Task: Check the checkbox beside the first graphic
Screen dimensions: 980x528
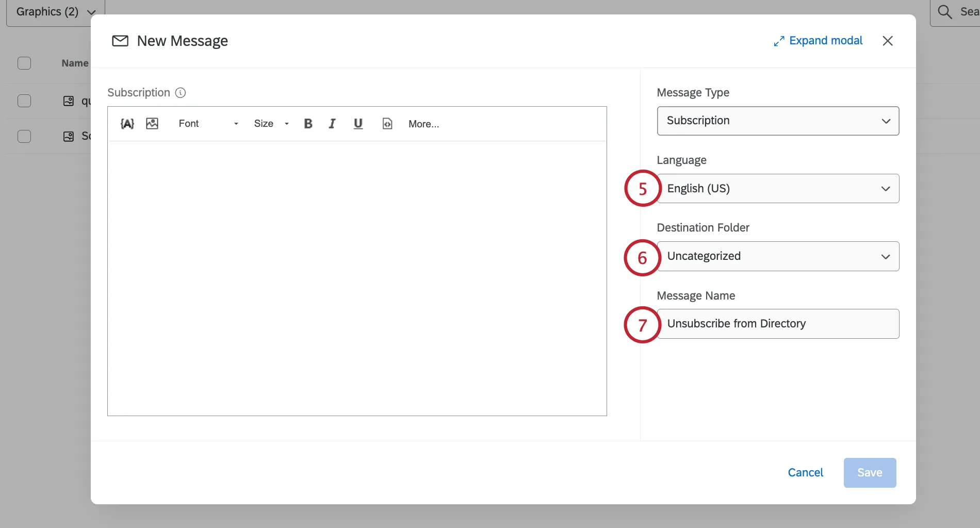Action: [24, 101]
